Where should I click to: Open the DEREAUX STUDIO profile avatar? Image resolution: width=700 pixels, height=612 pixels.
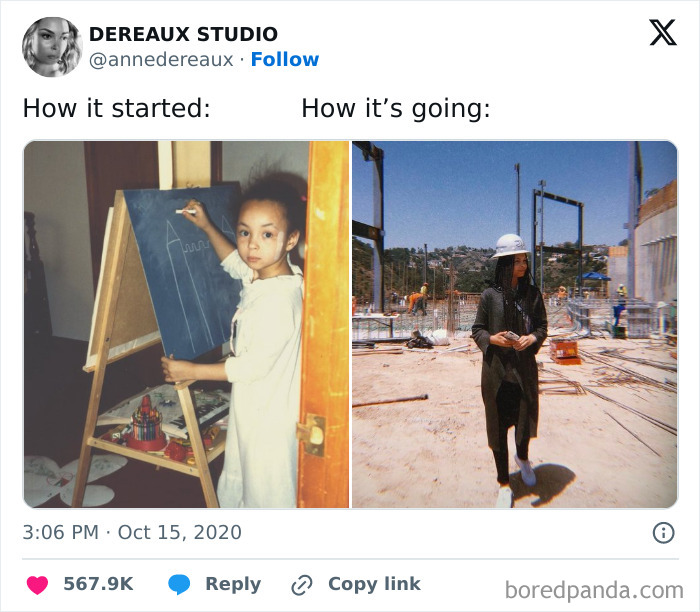pos(52,47)
